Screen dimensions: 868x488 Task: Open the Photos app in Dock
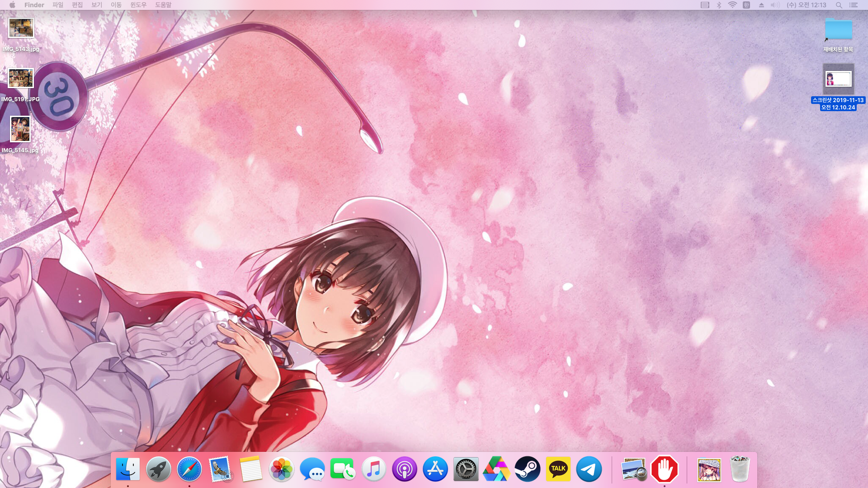(x=282, y=469)
